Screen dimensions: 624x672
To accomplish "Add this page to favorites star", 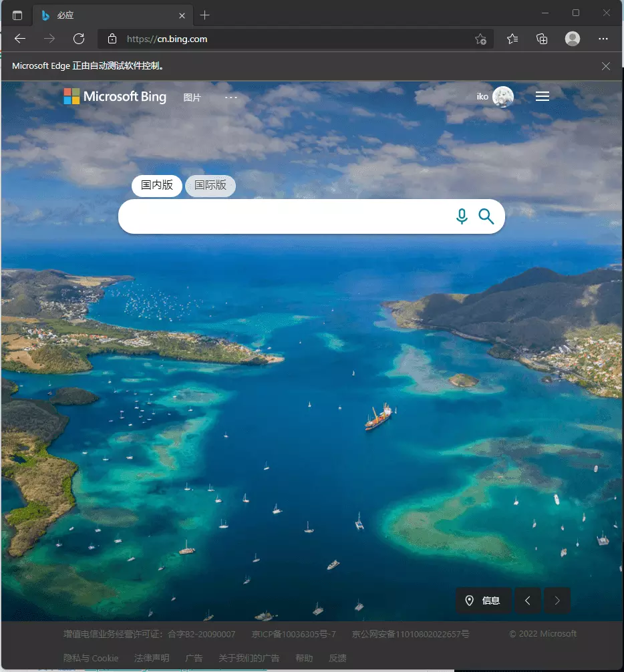I will (480, 39).
